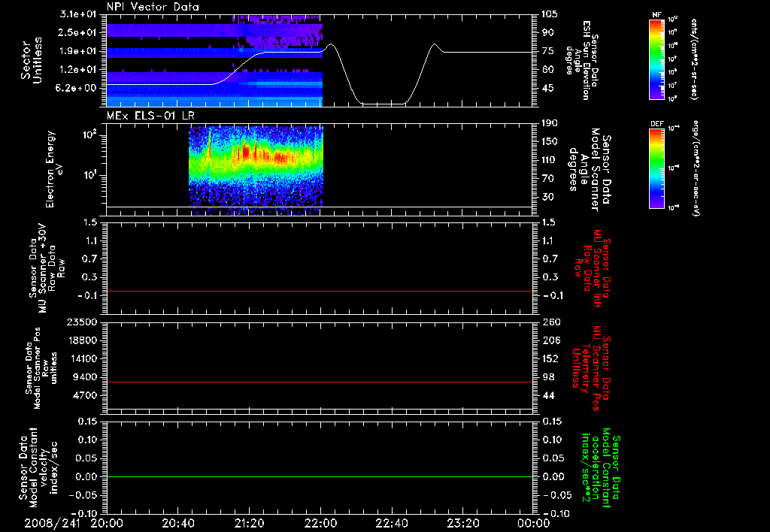The height and width of the screenshot is (532, 770).
Task: Click the 260 telemetry tick label
Action: (550, 322)
